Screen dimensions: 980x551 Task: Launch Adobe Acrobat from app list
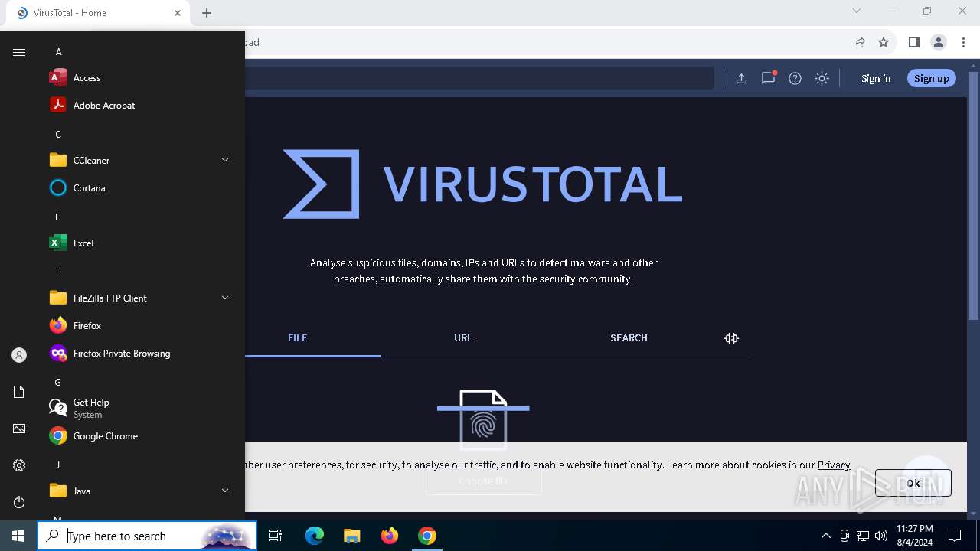pos(138,106)
